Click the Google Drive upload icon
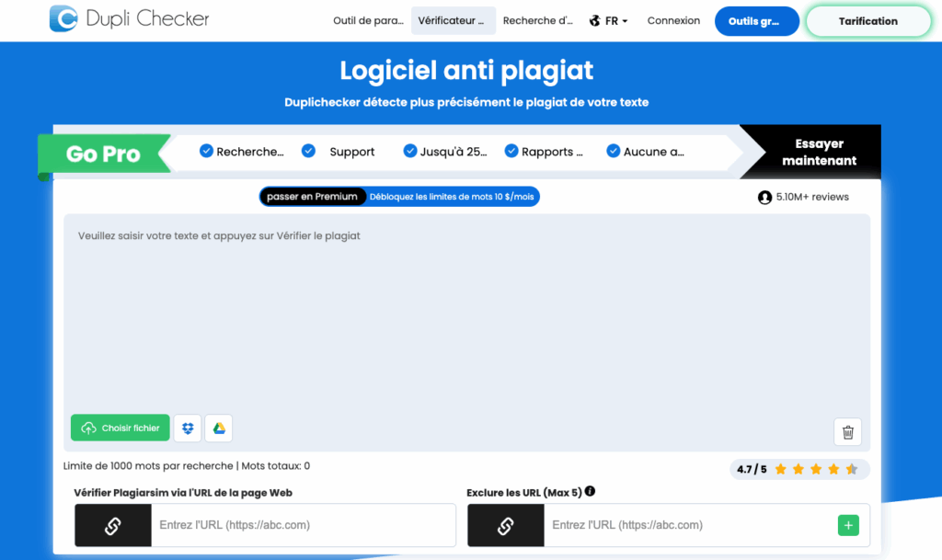The height and width of the screenshot is (560, 942). [x=219, y=428]
